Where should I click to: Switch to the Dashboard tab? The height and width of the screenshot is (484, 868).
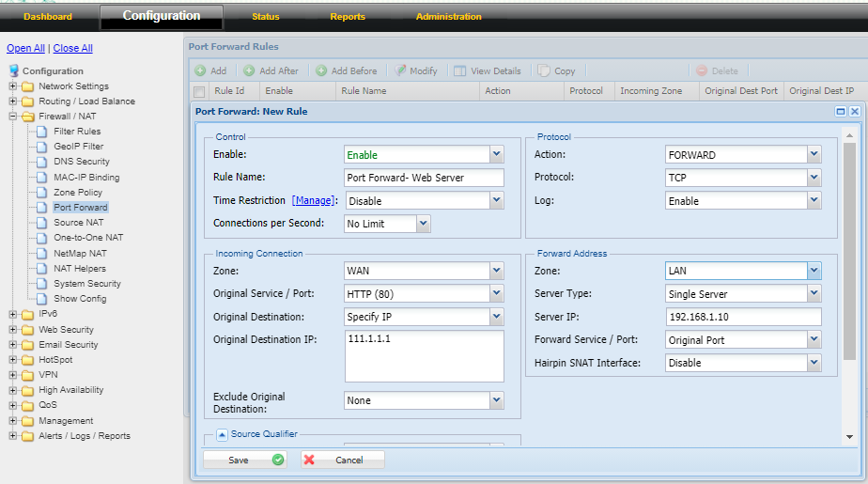point(47,17)
